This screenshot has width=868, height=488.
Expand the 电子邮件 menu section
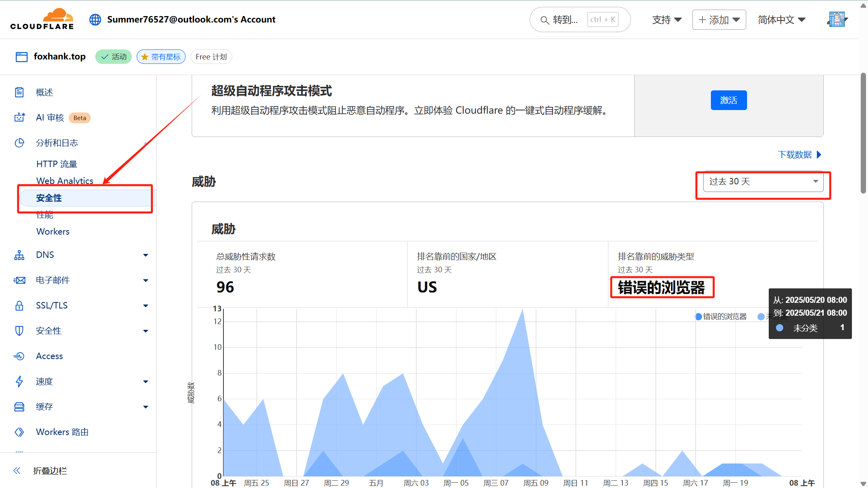pyautogui.click(x=146, y=280)
